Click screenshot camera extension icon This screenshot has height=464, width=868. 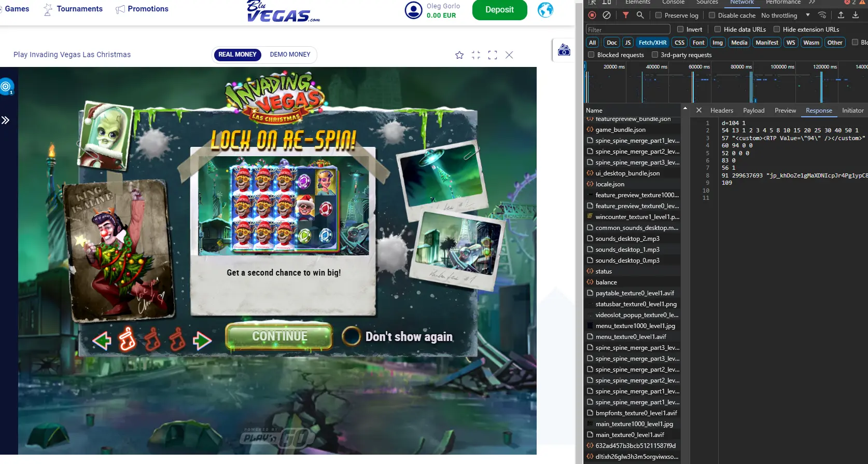click(x=564, y=50)
